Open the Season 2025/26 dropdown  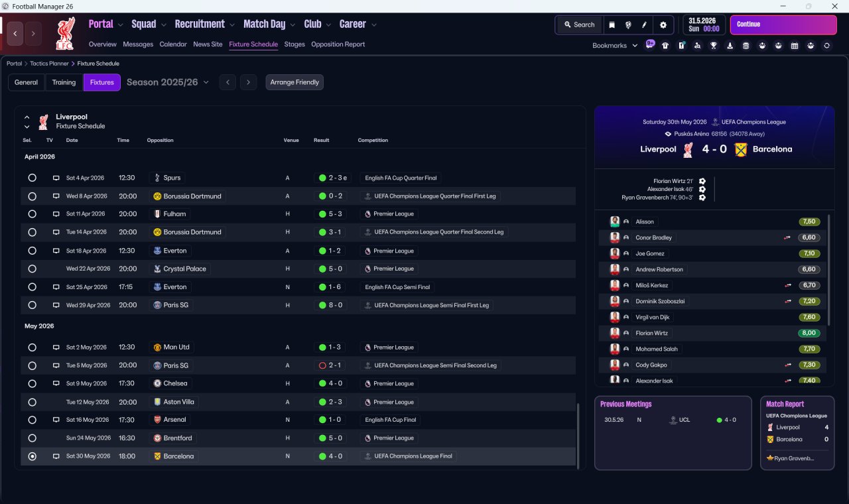tap(168, 82)
